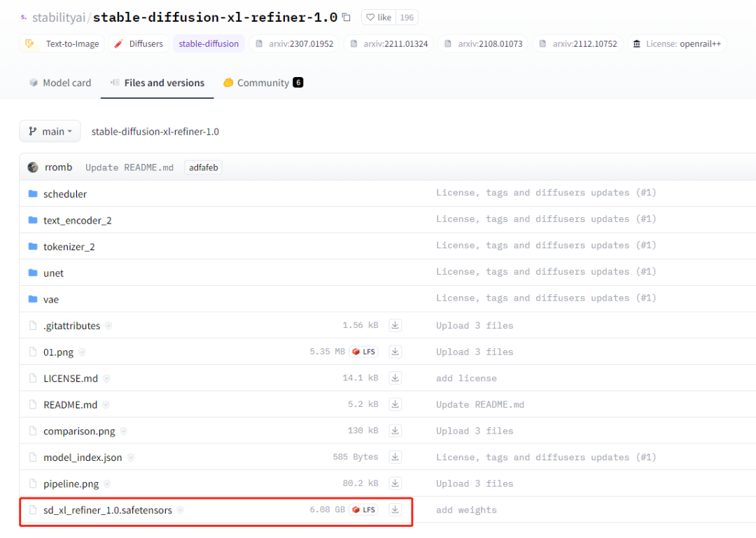The height and width of the screenshot is (538, 756).
Task: Click the LFS badge on 01.png
Action: [x=363, y=352]
